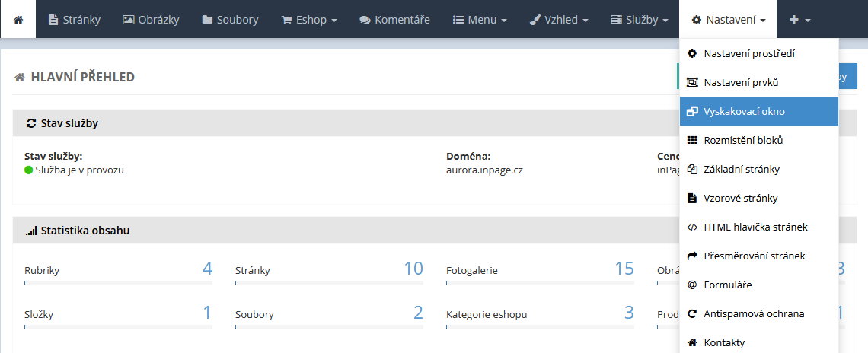Open the Stránky section
This screenshot has width=868, height=353.
(x=74, y=19)
